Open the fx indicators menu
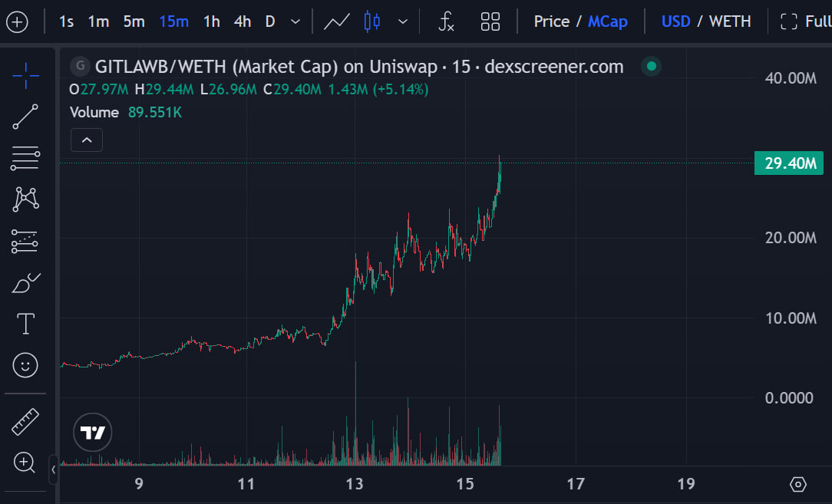The width and height of the screenshot is (832, 504). 446,21
